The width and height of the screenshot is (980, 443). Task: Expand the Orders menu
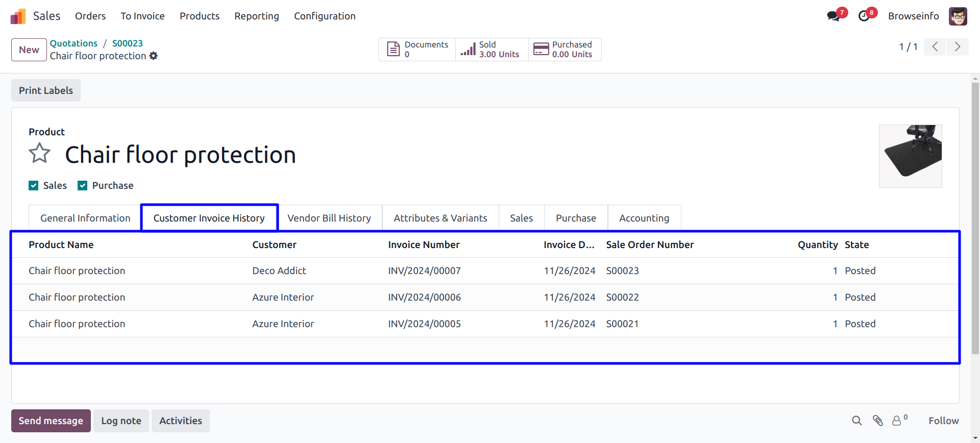pyautogui.click(x=90, y=16)
